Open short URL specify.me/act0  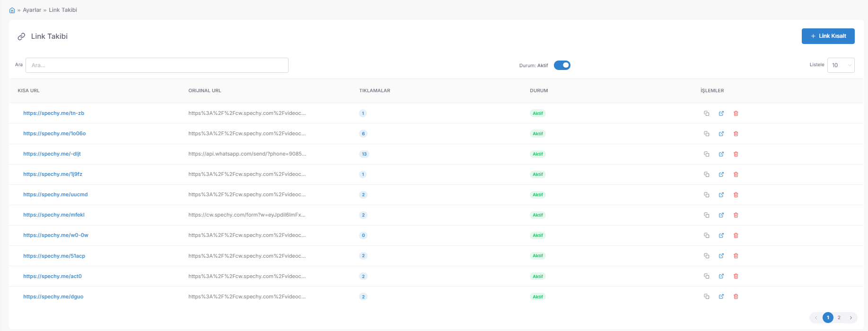pos(53,276)
